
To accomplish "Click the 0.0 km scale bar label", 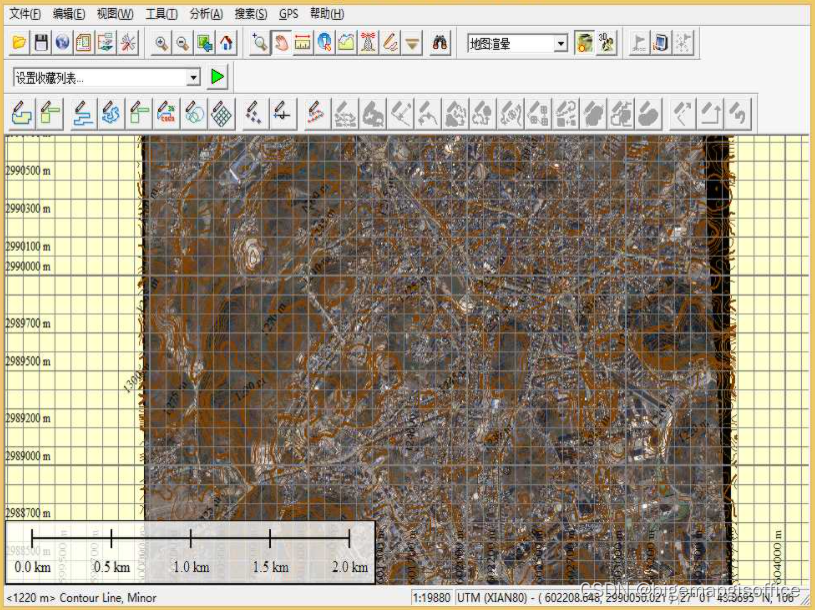I will click(32, 566).
